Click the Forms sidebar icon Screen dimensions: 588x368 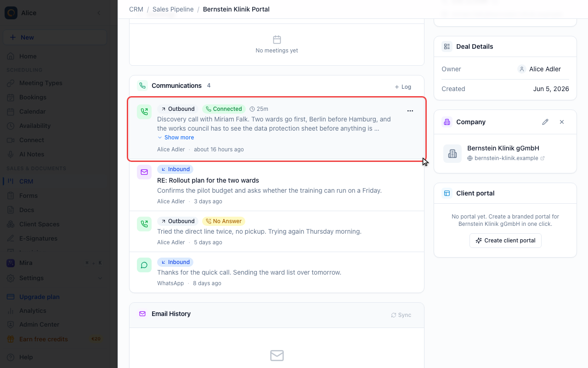pos(11,195)
